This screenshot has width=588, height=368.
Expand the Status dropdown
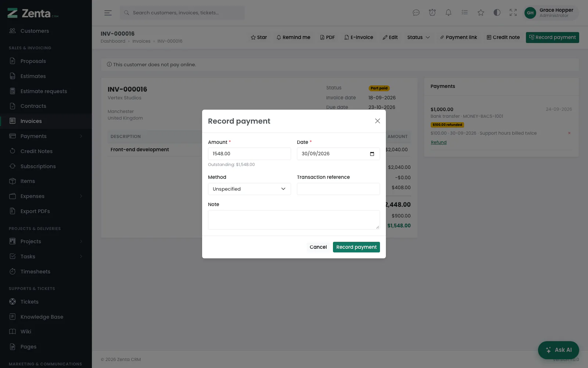click(418, 38)
